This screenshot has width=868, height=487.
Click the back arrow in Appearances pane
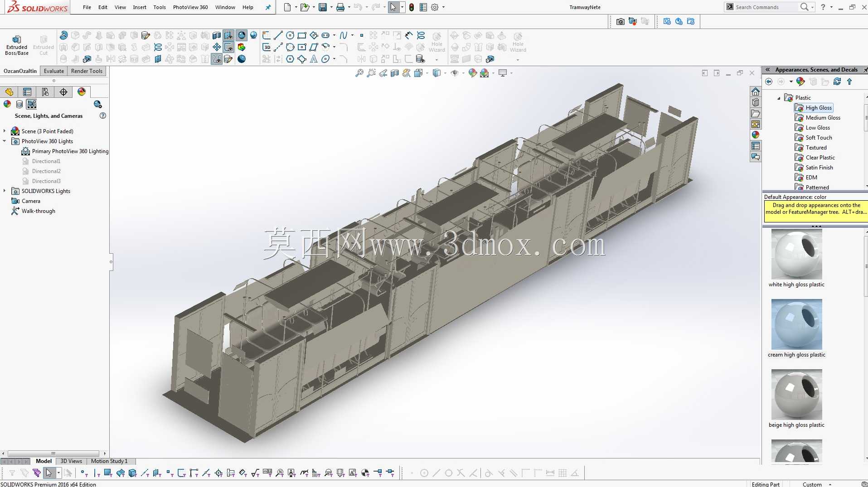(769, 82)
